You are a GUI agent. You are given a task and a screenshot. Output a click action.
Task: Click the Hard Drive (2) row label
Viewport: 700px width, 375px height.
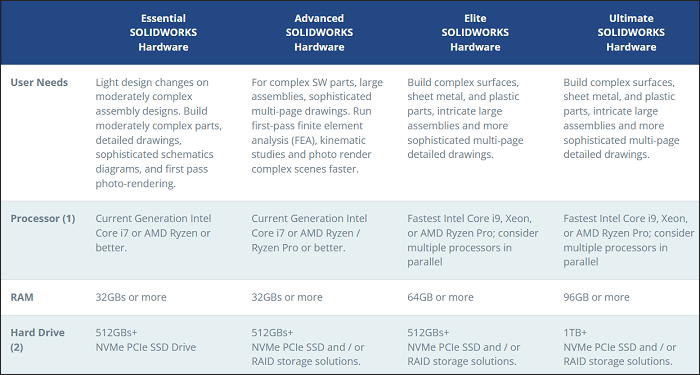coord(38,340)
